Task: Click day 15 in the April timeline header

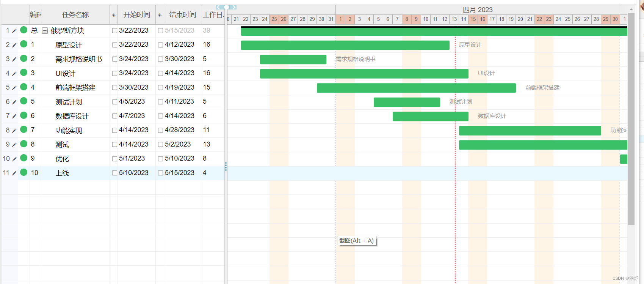Action: click(x=473, y=19)
